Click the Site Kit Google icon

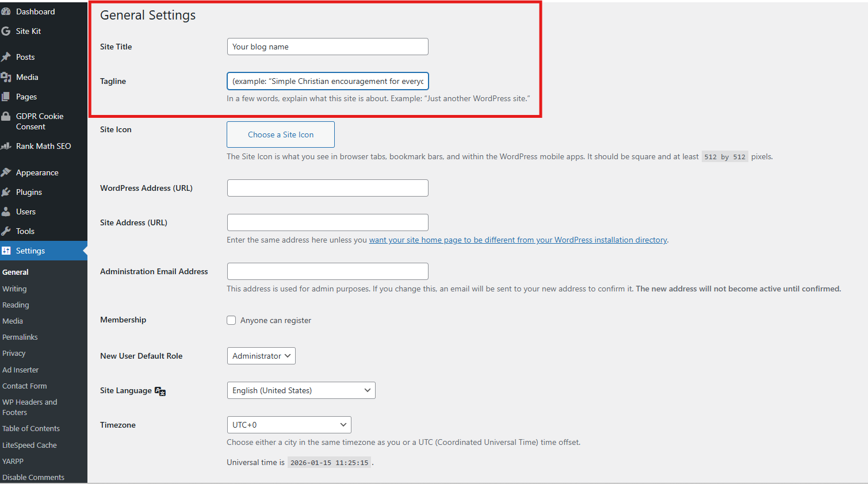[6, 31]
